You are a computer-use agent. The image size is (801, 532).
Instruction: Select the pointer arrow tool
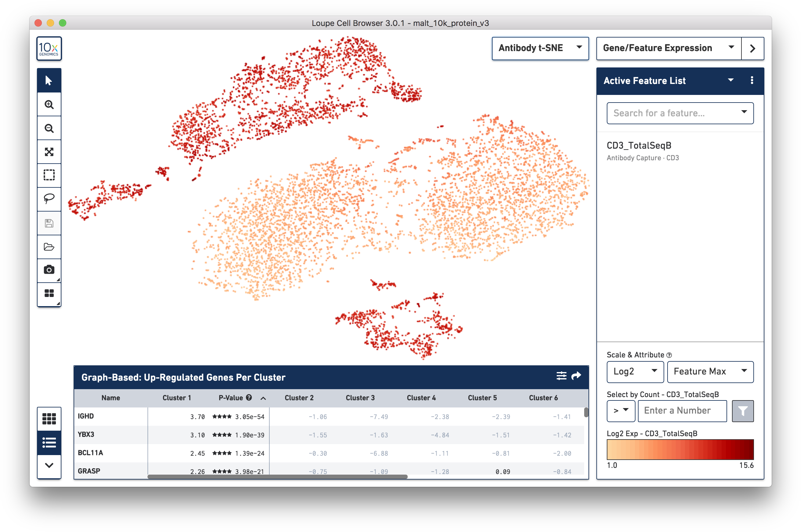point(49,80)
